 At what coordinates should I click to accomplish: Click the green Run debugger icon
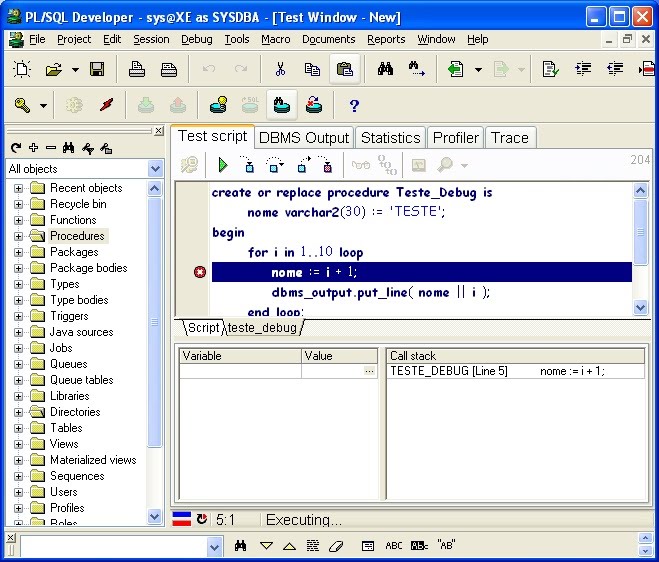(x=223, y=165)
